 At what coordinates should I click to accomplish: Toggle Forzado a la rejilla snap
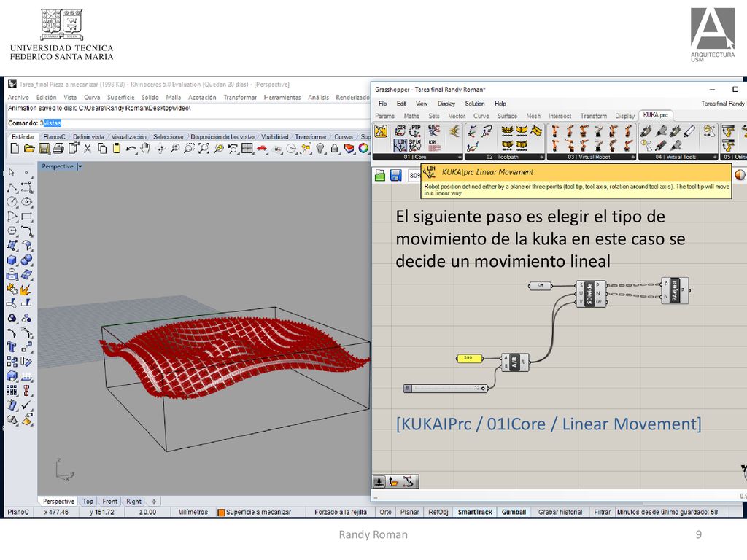(341, 513)
